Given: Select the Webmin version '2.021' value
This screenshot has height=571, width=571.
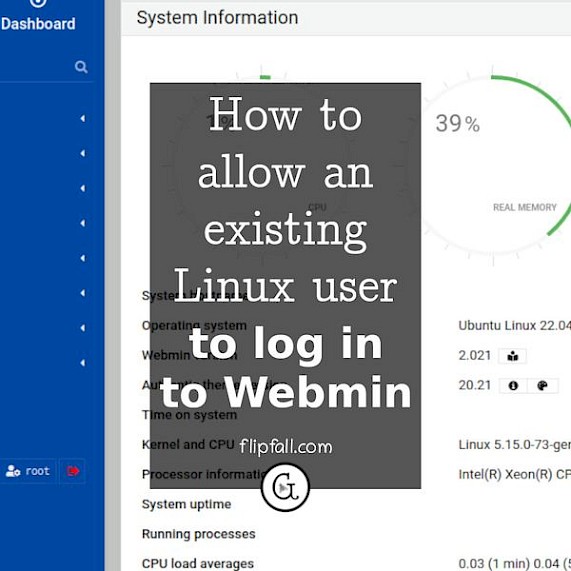Looking at the screenshot, I should click(475, 355).
